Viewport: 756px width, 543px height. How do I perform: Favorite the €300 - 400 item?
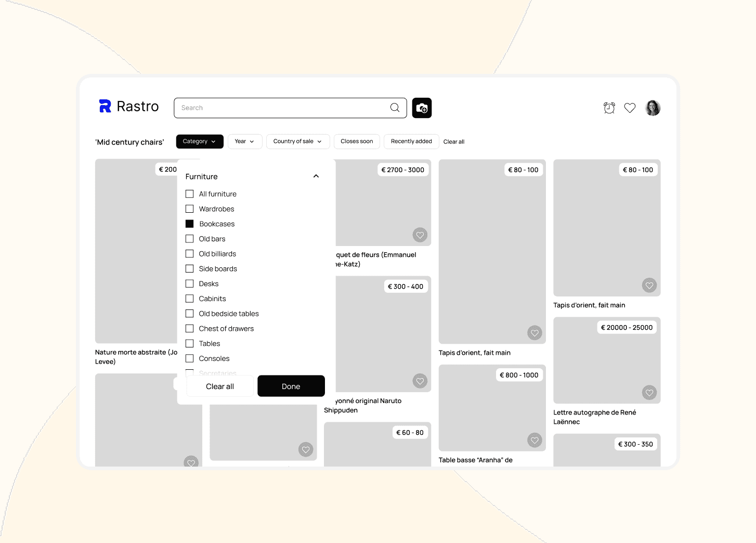tap(420, 381)
